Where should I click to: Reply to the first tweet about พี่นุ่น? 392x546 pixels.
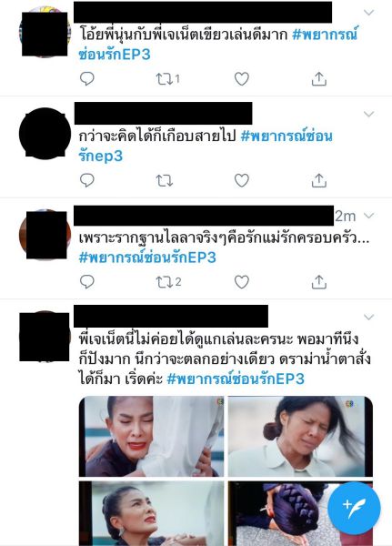point(86,78)
